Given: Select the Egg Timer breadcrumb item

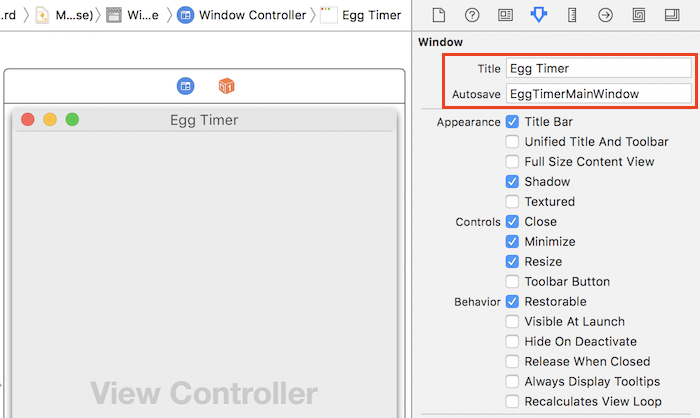Looking at the screenshot, I should 361,15.
